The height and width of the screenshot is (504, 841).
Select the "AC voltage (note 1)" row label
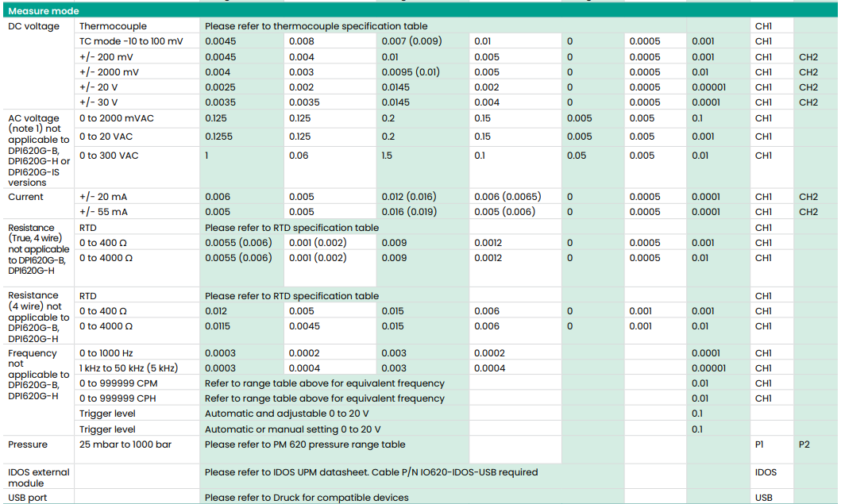point(39,150)
